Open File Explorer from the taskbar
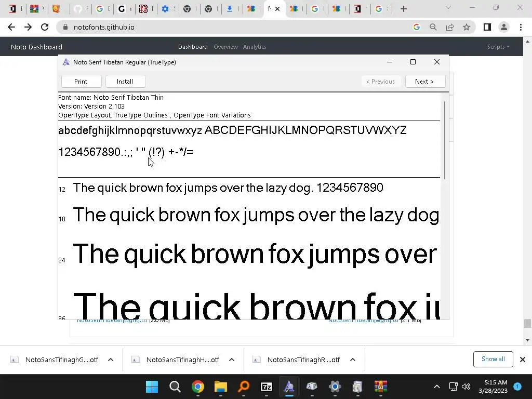This screenshot has width=532, height=399. click(220, 387)
